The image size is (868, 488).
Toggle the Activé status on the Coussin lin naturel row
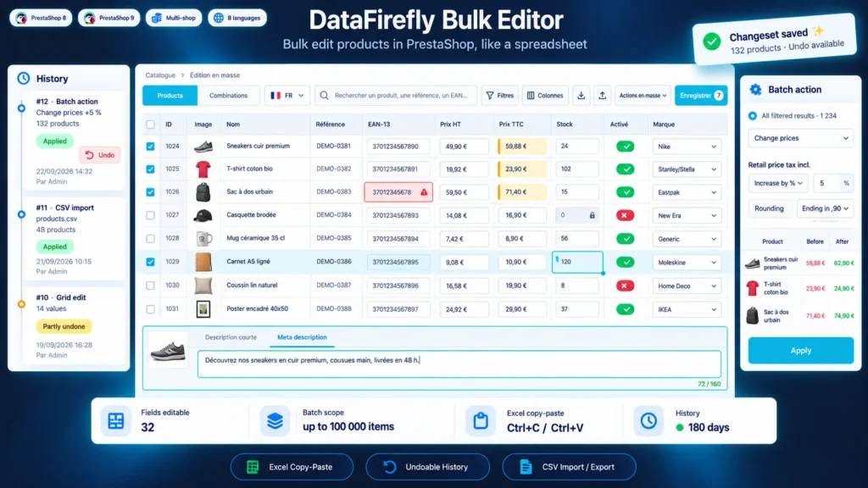pos(625,286)
